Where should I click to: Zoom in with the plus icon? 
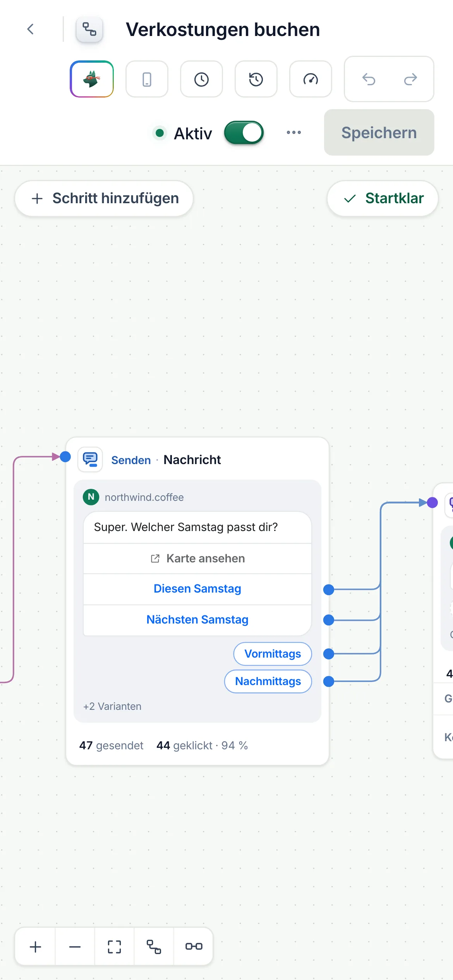click(35, 947)
